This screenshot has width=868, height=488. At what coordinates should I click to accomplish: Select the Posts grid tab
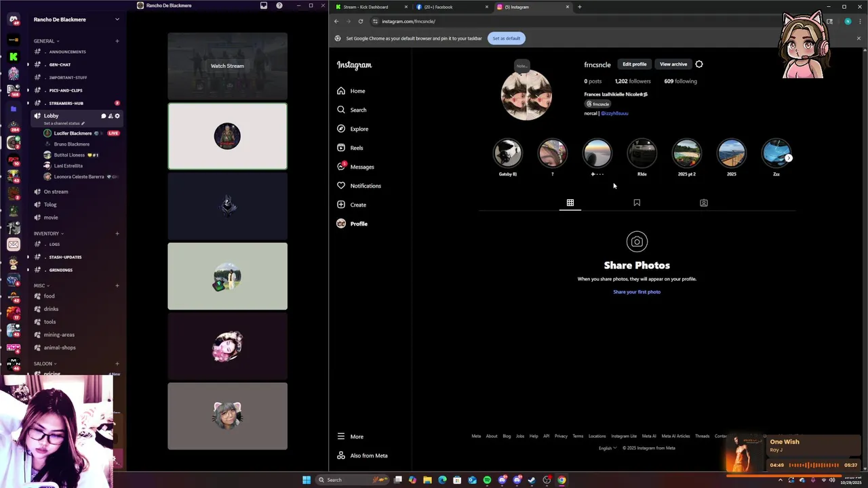(570, 203)
